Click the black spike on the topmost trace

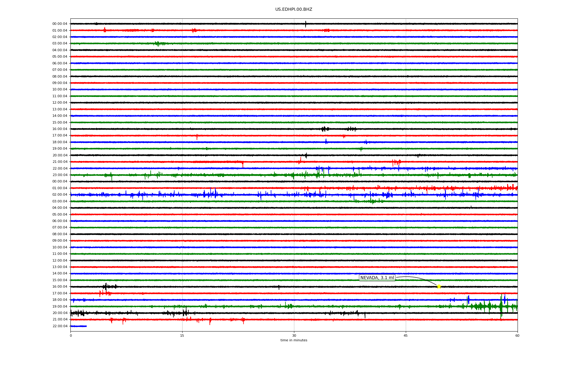[x=305, y=24]
